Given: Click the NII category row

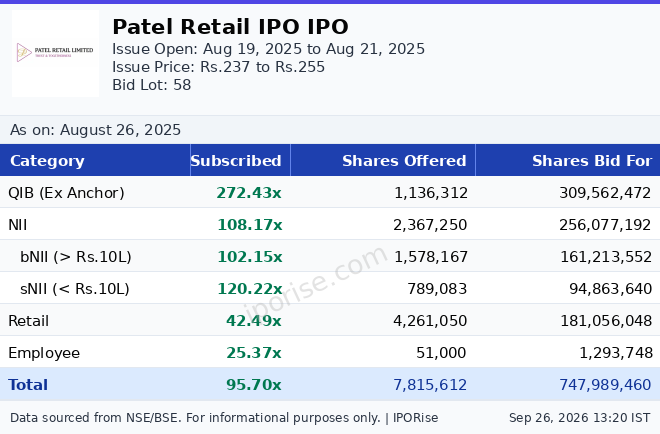Looking at the screenshot, I should 330,225.
